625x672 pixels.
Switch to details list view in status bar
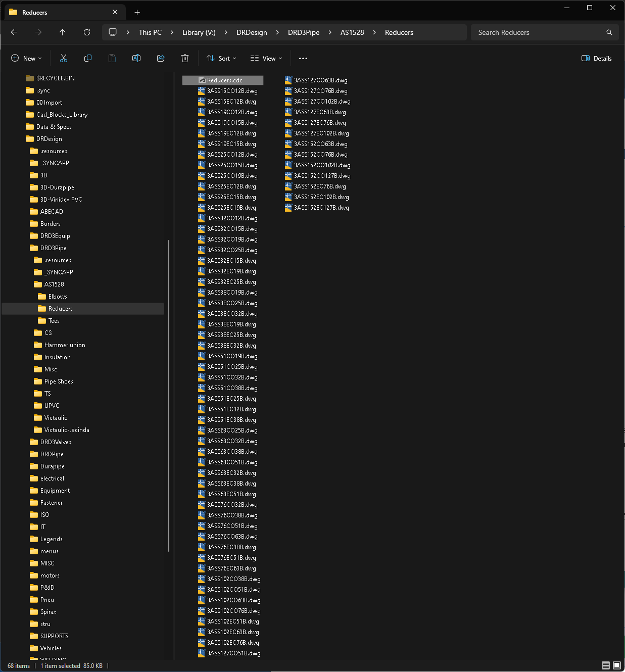pos(606,665)
